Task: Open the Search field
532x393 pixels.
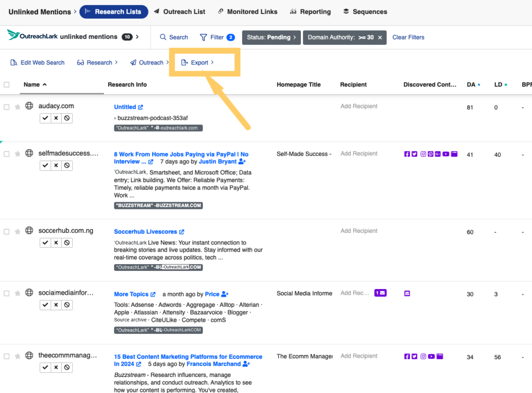Action: 174,37
